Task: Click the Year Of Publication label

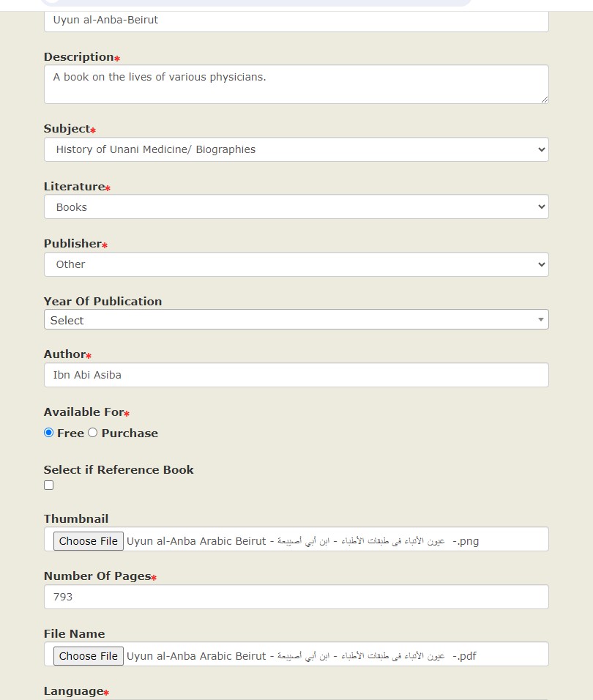Action: coord(102,301)
